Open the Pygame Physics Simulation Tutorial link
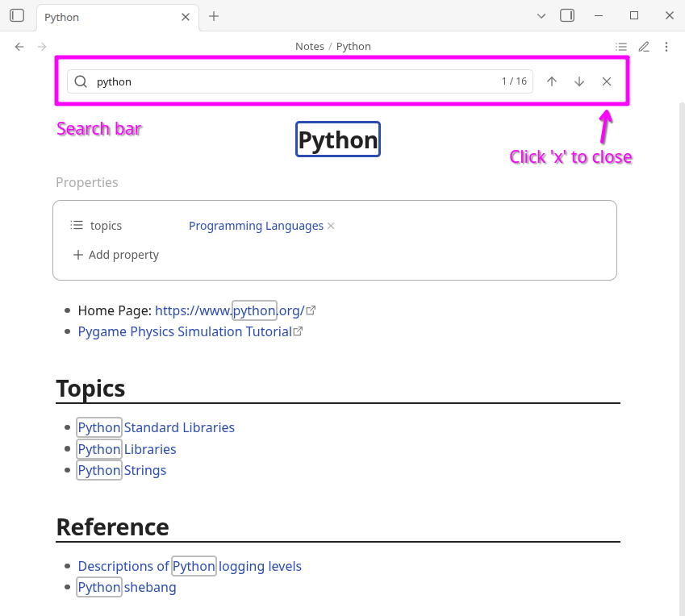The height and width of the screenshot is (616, 685). click(x=185, y=331)
